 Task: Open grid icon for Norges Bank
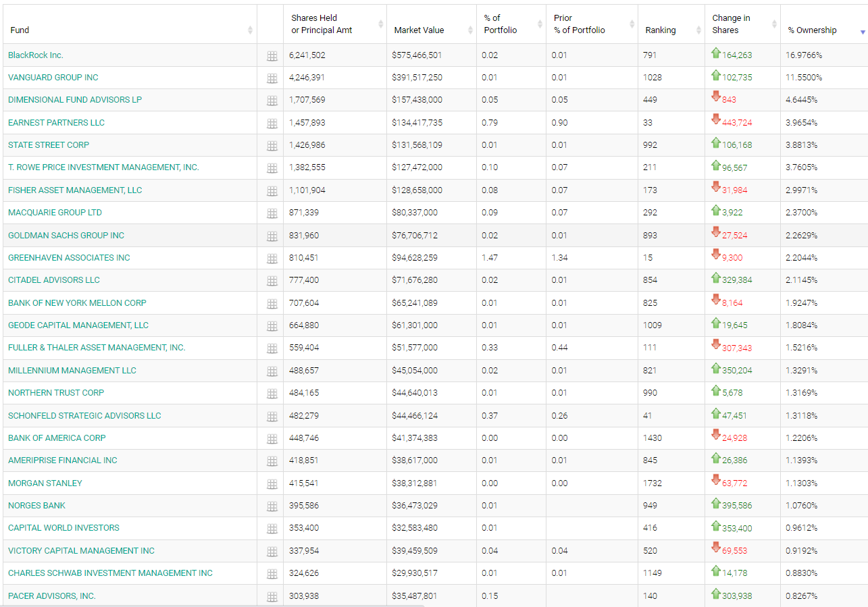(272, 506)
